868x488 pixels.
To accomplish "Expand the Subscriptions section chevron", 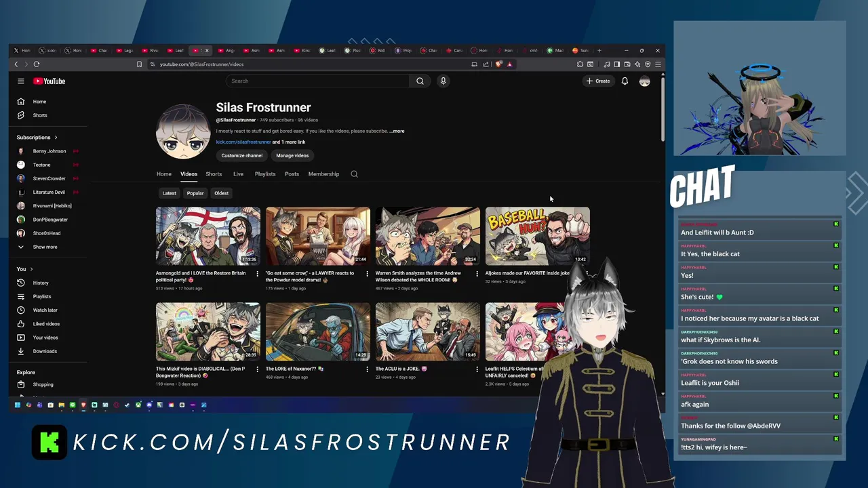I will (x=56, y=138).
